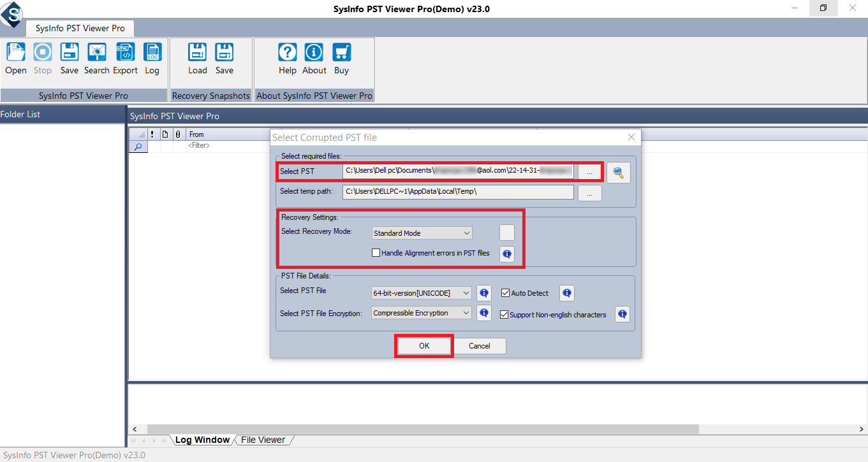The image size is (868, 462).
Task: Close the Select Corrupted PST file dialog
Action: (631, 137)
